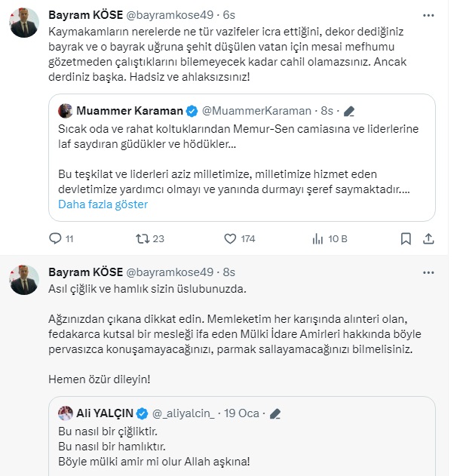
Task: Open view stats showing 10 B
Action: pos(318,239)
